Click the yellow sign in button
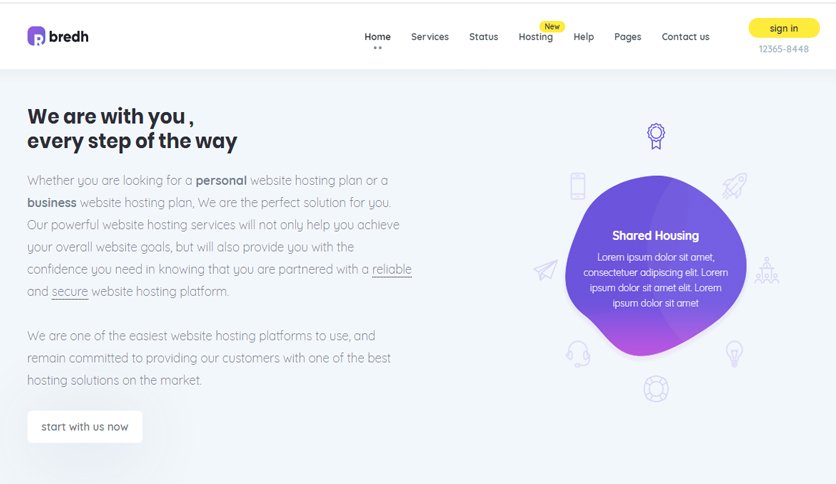 pyautogui.click(x=784, y=28)
